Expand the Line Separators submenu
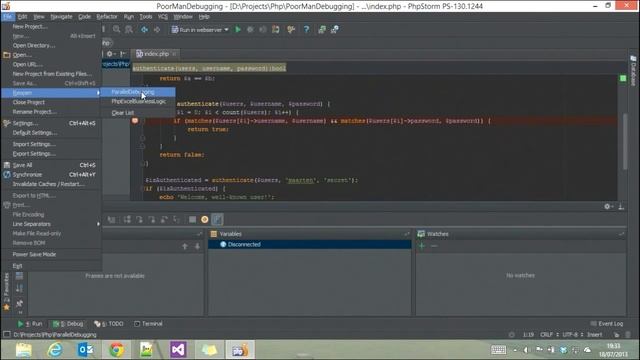640x360 pixels. (x=51, y=224)
